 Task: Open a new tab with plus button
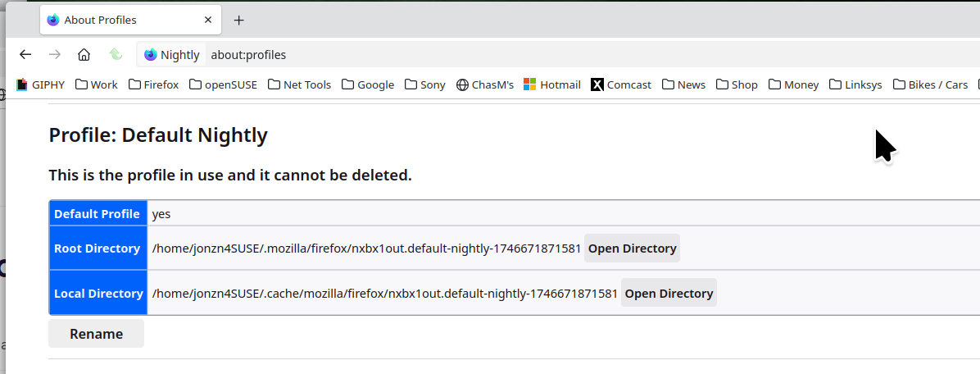point(239,21)
